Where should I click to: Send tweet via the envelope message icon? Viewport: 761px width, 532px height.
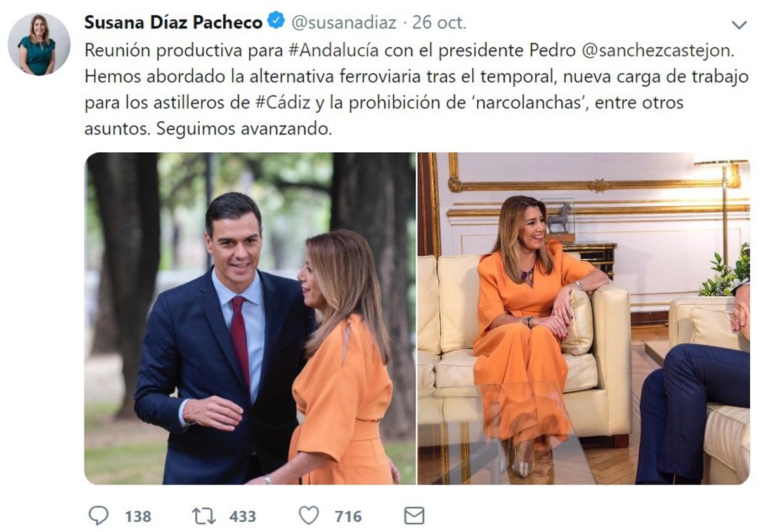[414, 516]
